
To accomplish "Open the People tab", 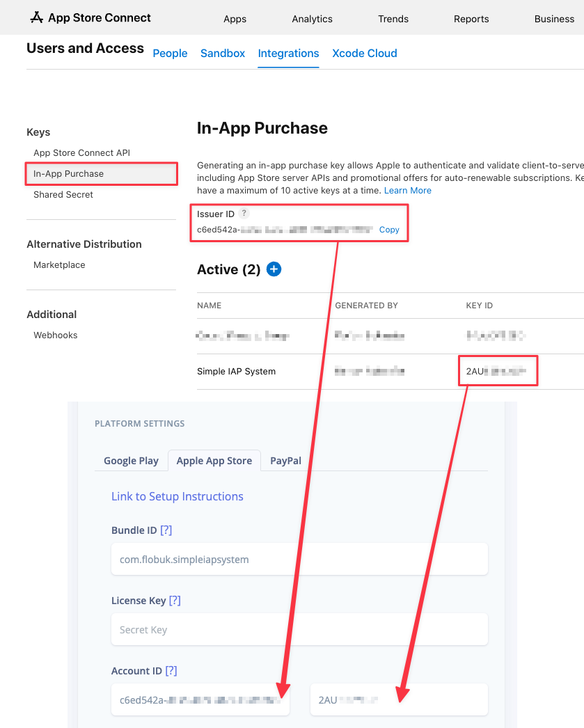I will [170, 54].
